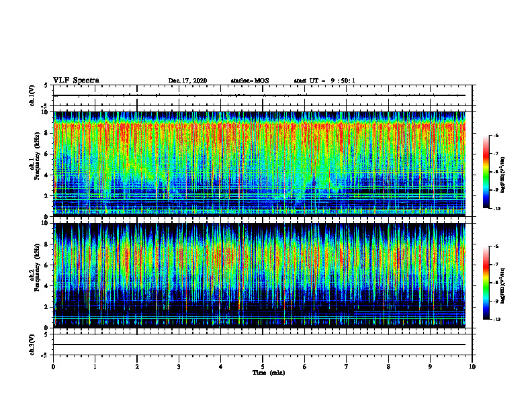The image size is (532, 411).
Task: Click the "VLF Spectra" plot title
Action: coord(76,81)
